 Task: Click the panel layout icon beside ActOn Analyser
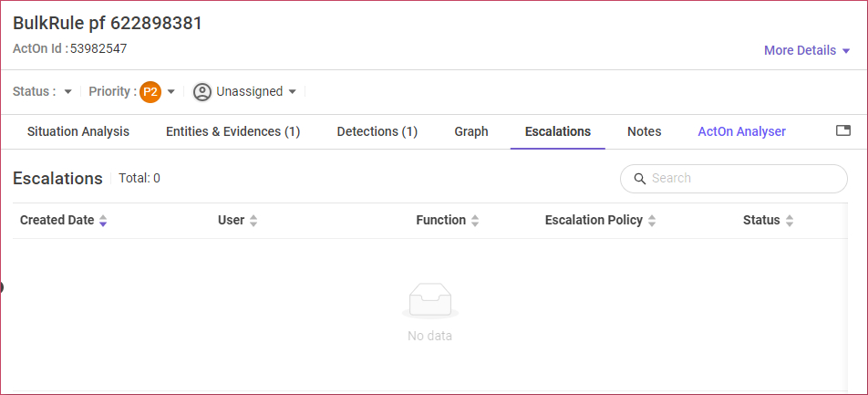coord(843,131)
